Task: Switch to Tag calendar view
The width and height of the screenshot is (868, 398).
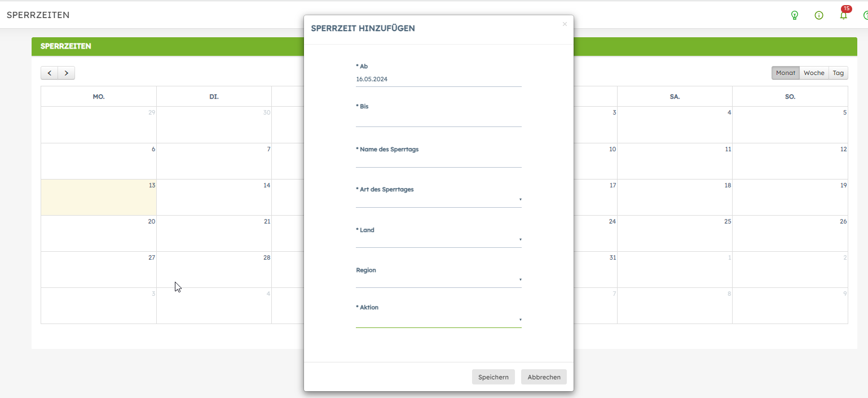Action: coord(838,73)
